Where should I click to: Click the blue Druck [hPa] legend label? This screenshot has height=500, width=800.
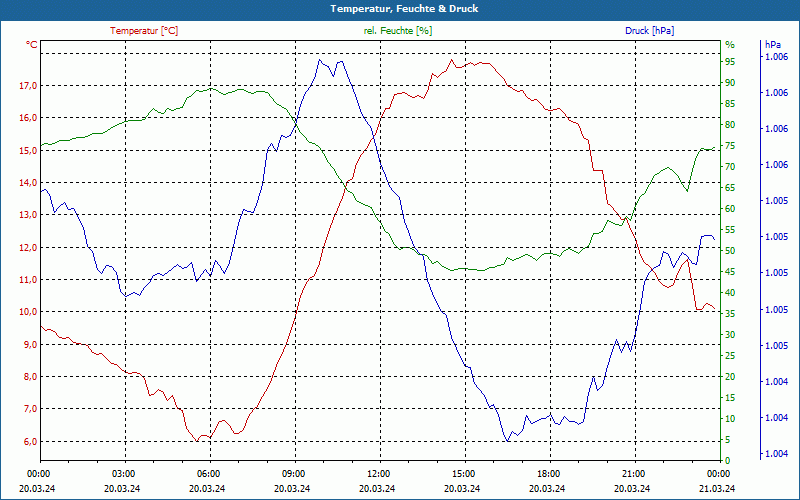click(649, 31)
